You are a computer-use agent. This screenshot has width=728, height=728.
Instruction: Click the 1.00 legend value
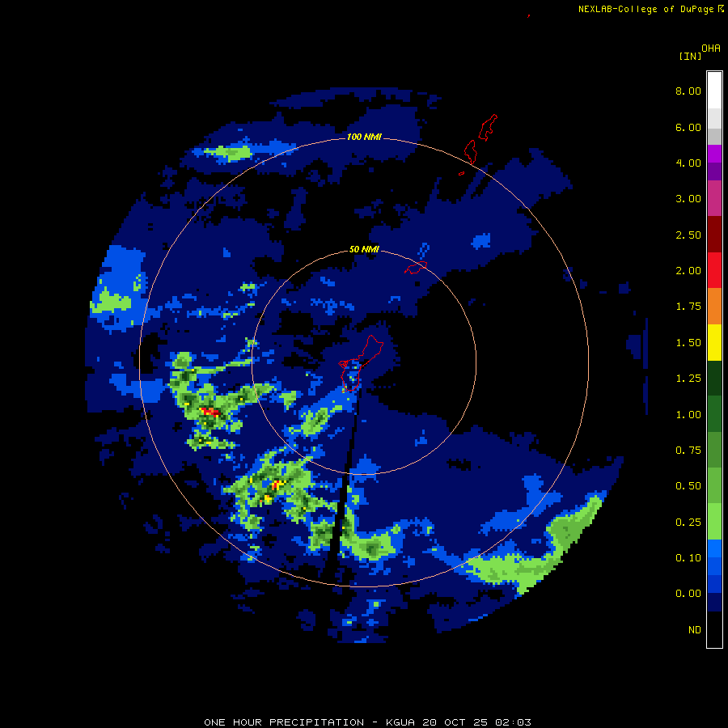pos(688,415)
